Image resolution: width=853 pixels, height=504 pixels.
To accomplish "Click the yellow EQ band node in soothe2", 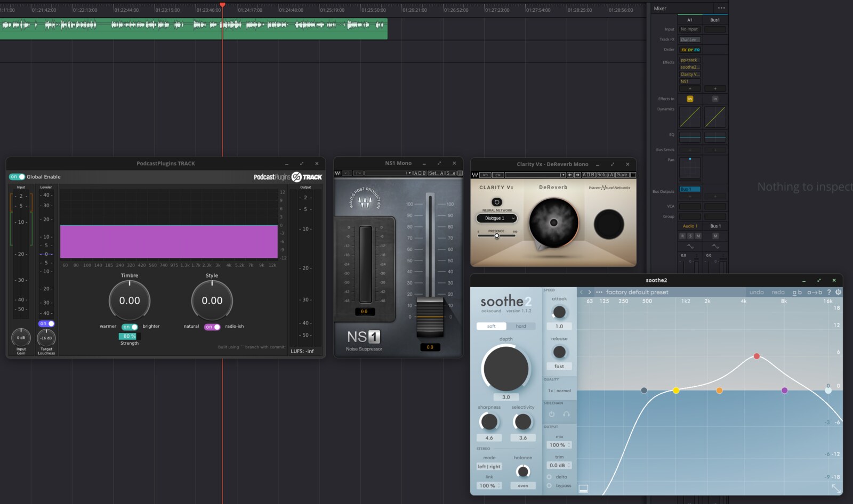I will [x=676, y=391].
